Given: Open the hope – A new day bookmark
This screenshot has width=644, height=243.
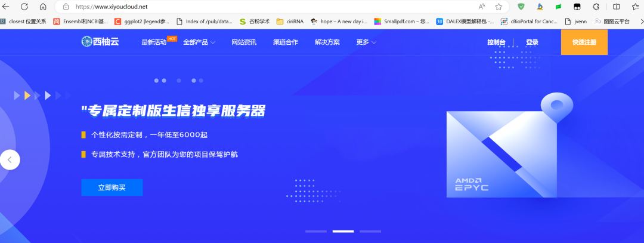Looking at the screenshot, I should [x=339, y=21].
